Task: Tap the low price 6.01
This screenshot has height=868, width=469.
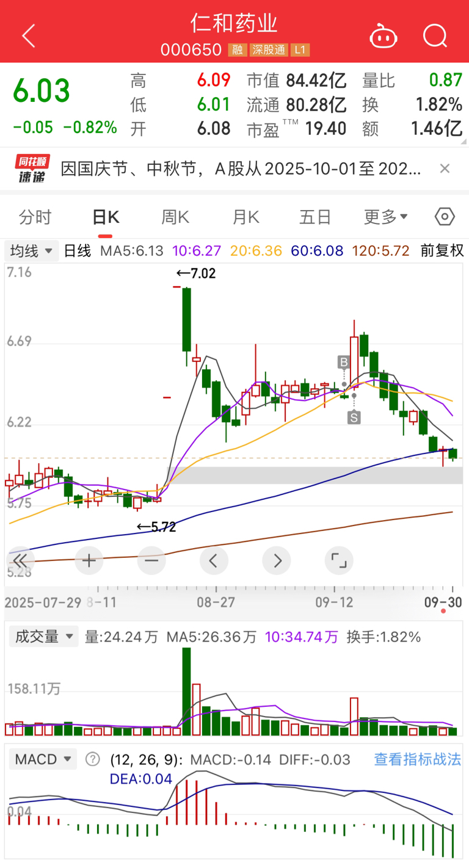Action: (213, 104)
